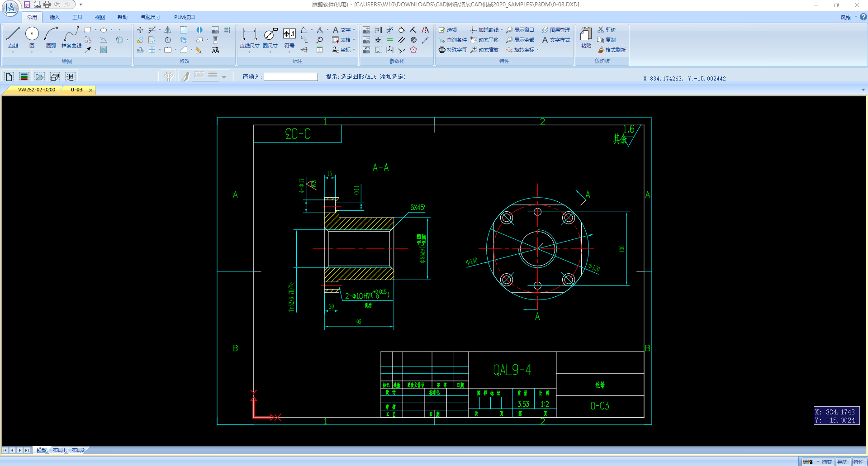Click the 显示全部 show all button
Viewport: 868px width, 466px height.
(520, 40)
